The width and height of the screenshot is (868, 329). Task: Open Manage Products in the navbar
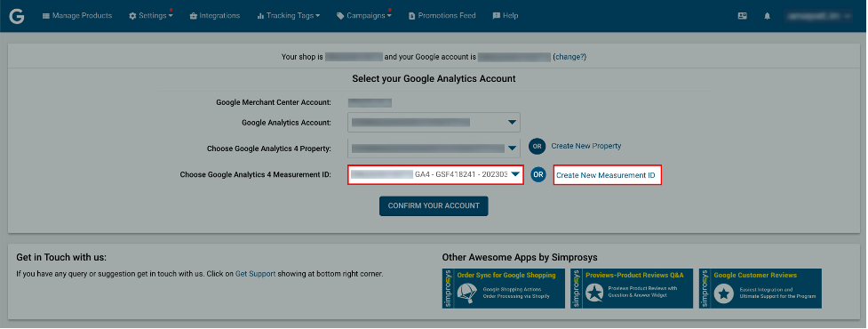click(77, 15)
